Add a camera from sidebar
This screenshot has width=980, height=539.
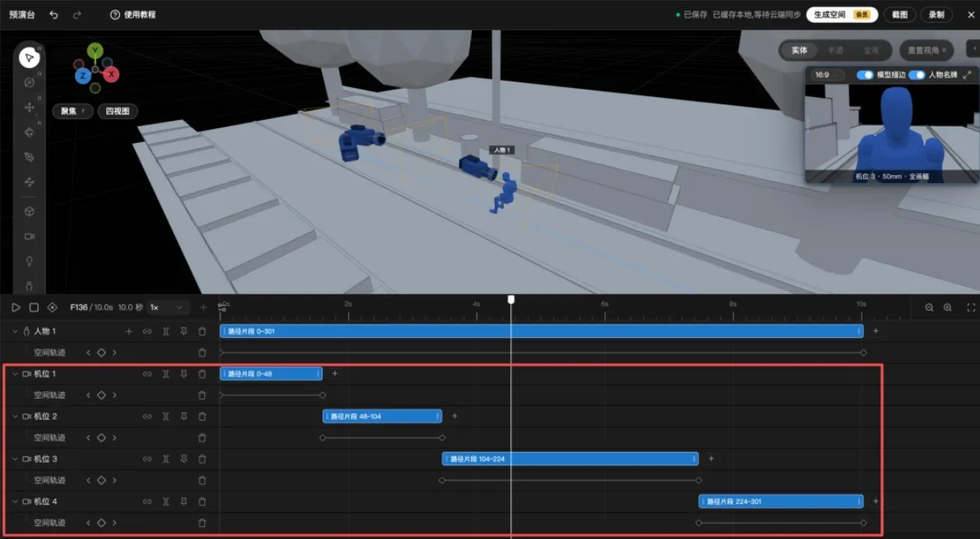tap(29, 236)
